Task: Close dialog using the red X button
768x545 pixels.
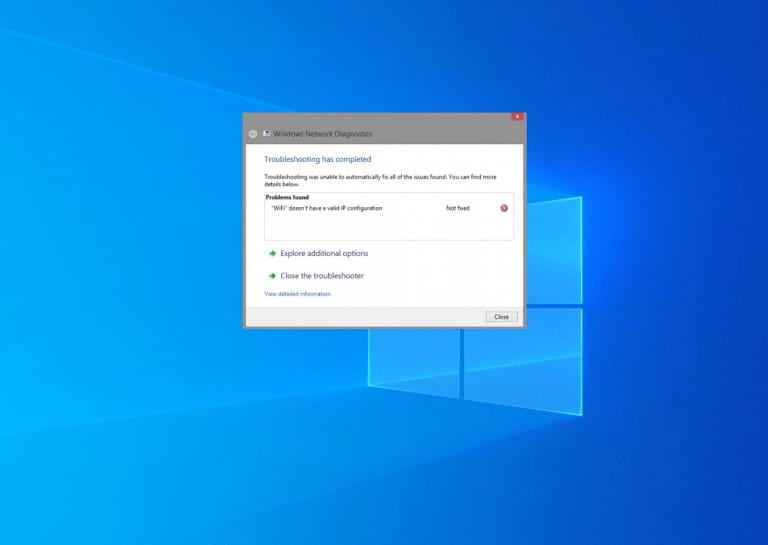Action: pos(517,117)
